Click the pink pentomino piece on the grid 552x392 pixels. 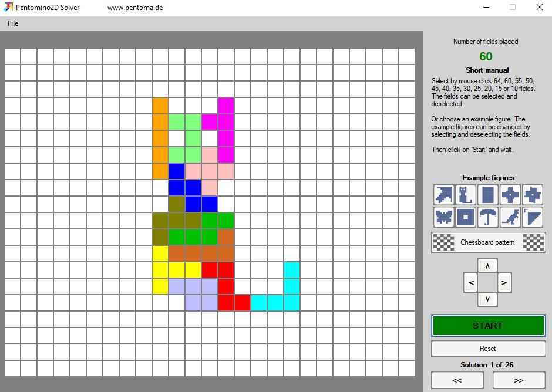(x=210, y=171)
